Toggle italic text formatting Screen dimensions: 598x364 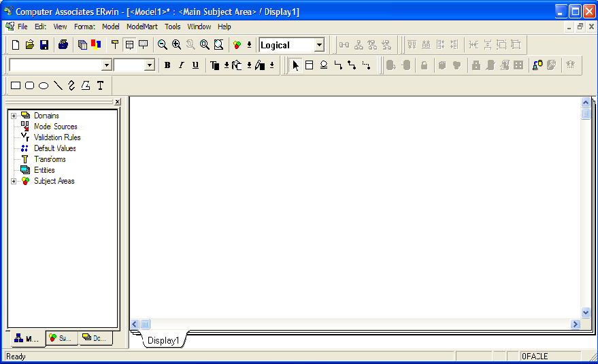[182, 65]
